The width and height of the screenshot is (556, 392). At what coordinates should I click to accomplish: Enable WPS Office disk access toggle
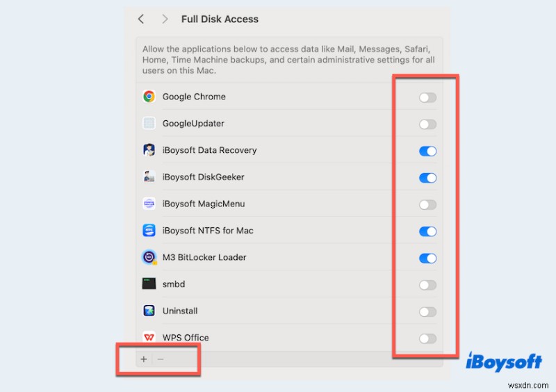tap(427, 338)
